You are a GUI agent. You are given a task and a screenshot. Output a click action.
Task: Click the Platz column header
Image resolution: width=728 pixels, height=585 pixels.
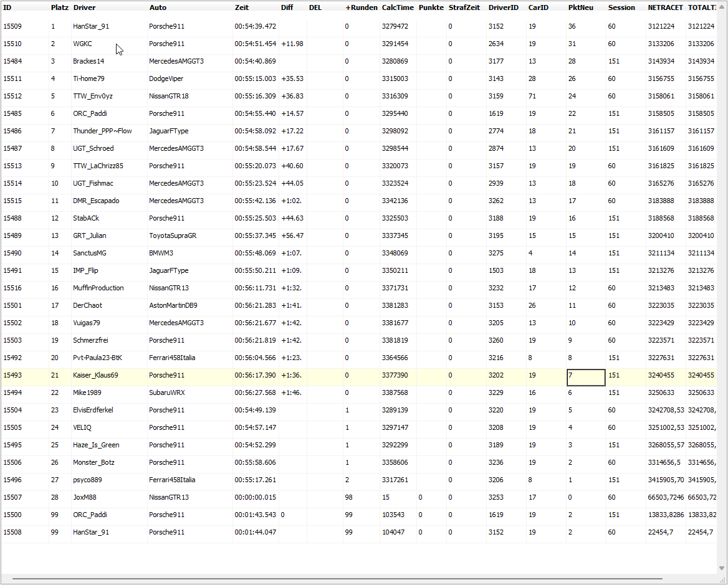point(59,7)
